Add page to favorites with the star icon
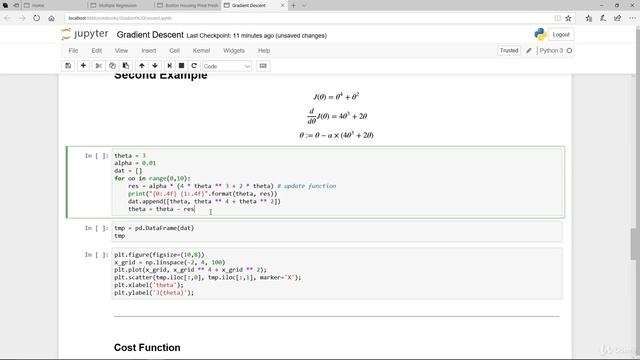The width and height of the screenshot is (640, 360). coord(569,18)
